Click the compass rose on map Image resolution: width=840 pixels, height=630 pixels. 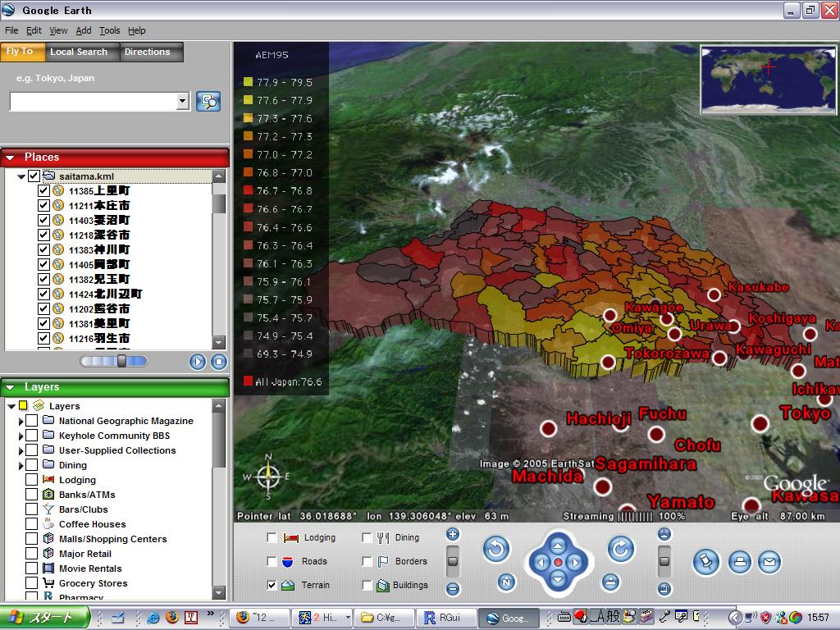(x=268, y=477)
